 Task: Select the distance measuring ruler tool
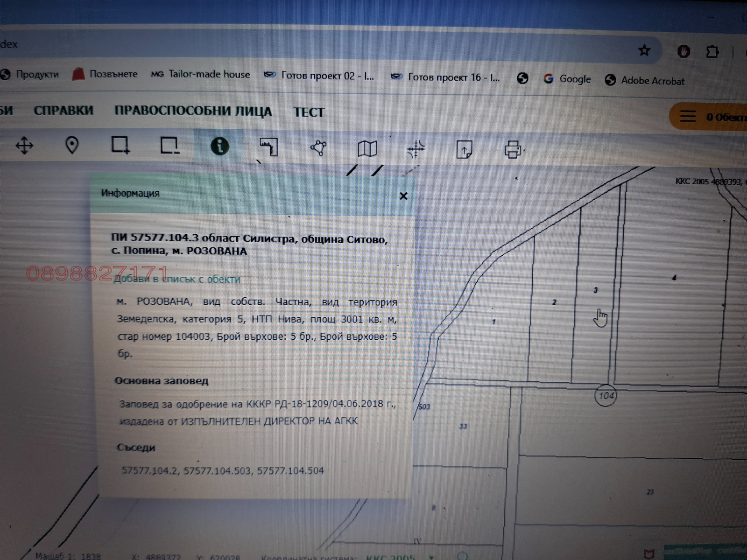(269, 147)
